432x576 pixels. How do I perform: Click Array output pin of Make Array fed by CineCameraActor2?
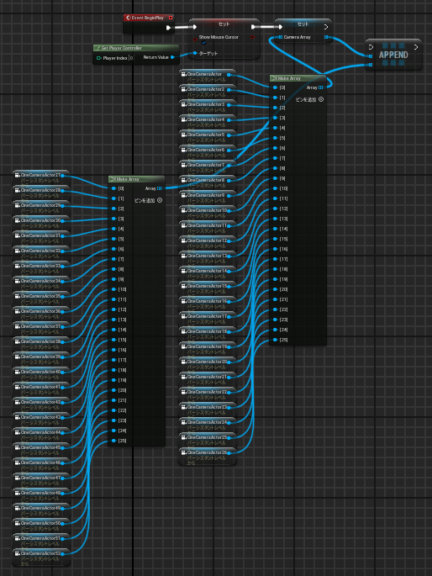[x=321, y=87]
